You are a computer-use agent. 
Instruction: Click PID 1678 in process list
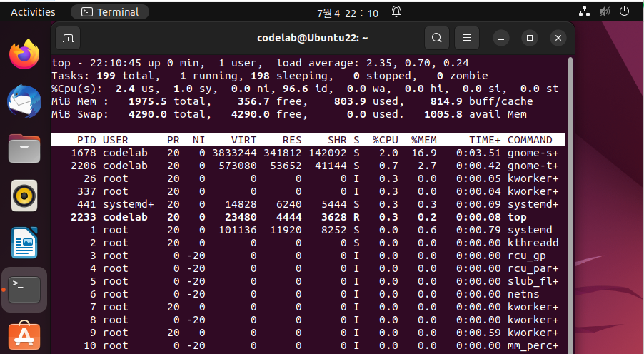point(84,153)
